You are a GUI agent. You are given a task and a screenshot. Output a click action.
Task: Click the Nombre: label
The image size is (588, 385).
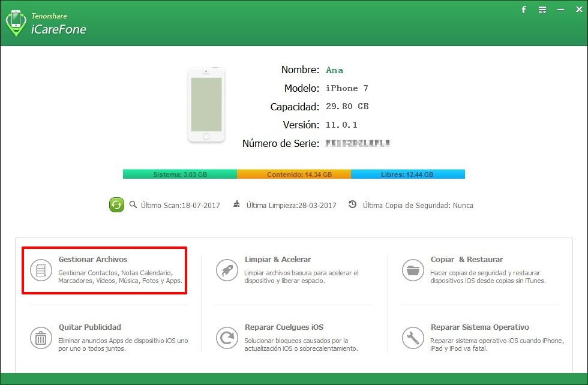[x=300, y=70]
